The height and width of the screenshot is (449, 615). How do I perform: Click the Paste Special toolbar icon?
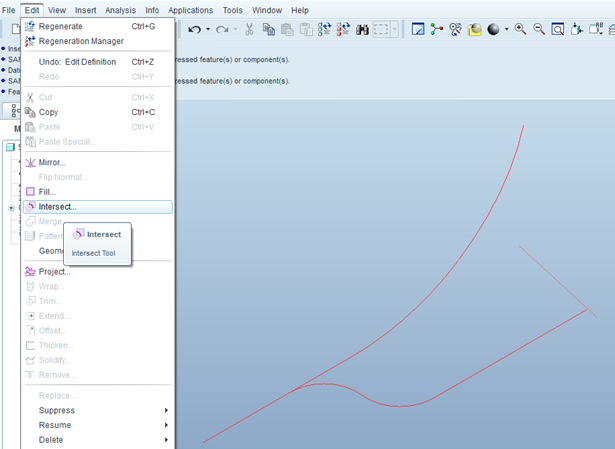[x=306, y=29]
